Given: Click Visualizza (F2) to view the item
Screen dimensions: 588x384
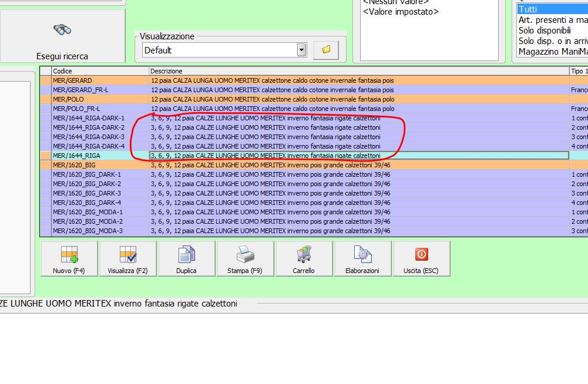Looking at the screenshot, I should [x=128, y=259].
